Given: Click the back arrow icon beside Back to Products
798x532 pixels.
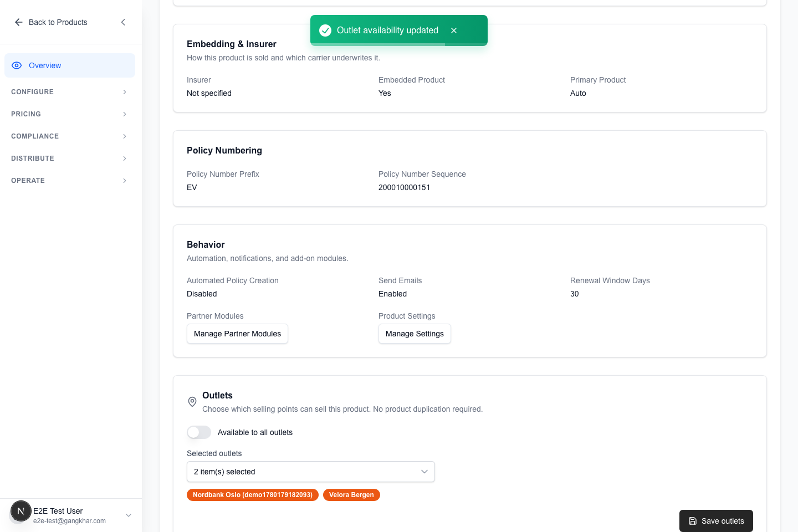Looking at the screenshot, I should click(x=19, y=22).
